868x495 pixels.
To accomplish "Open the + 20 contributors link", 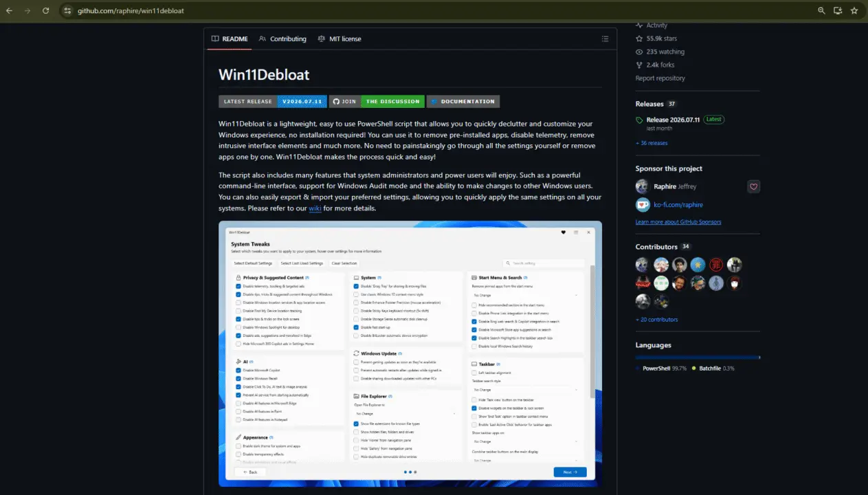I will (x=656, y=320).
